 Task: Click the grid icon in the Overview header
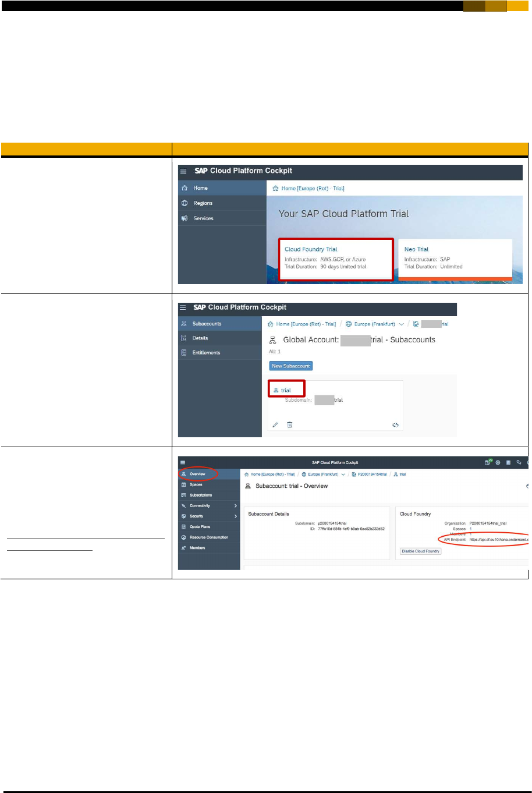point(508,462)
